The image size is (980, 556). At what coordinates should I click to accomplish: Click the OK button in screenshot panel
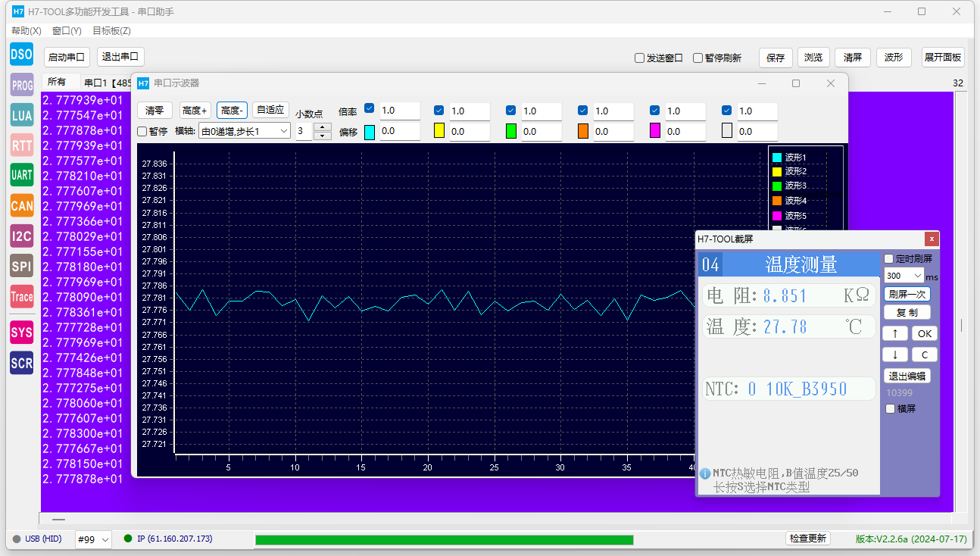925,333
